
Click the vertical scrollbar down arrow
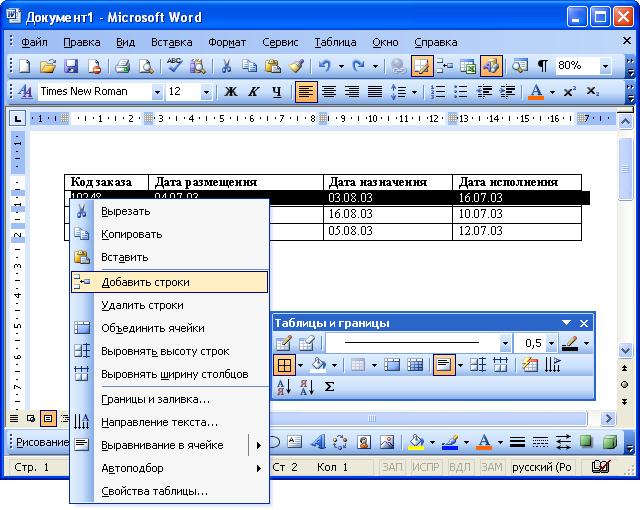(x=625, y=350)
